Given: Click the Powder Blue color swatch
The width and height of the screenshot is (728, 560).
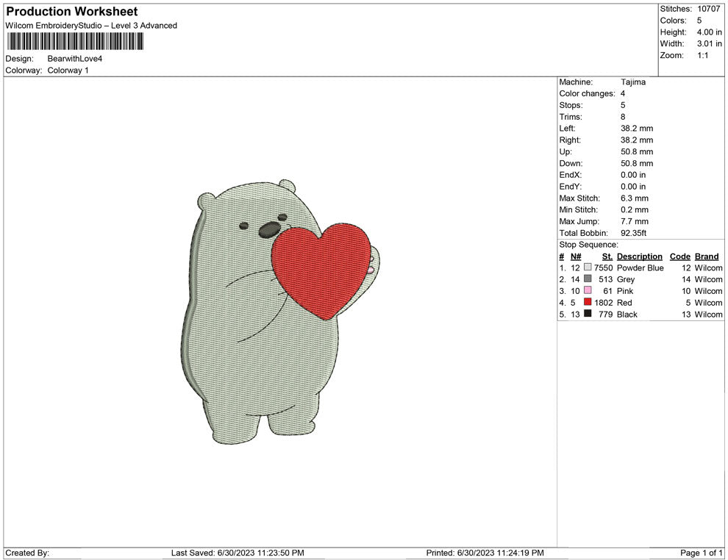Looking at the screenshot, I should (588, 268).
